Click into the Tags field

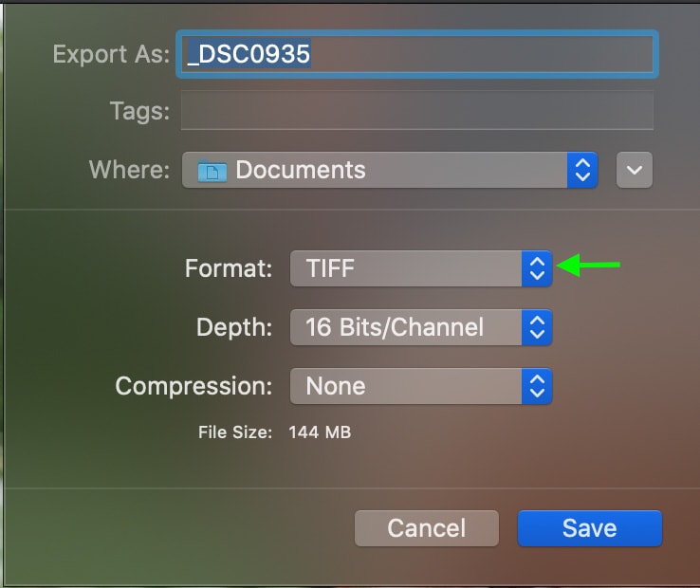coord(417,110)
